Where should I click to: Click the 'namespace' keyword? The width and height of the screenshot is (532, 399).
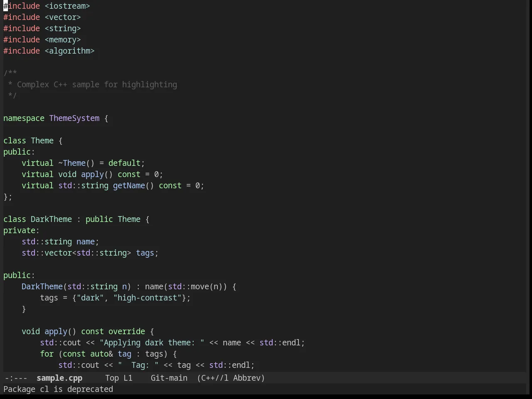24,118
